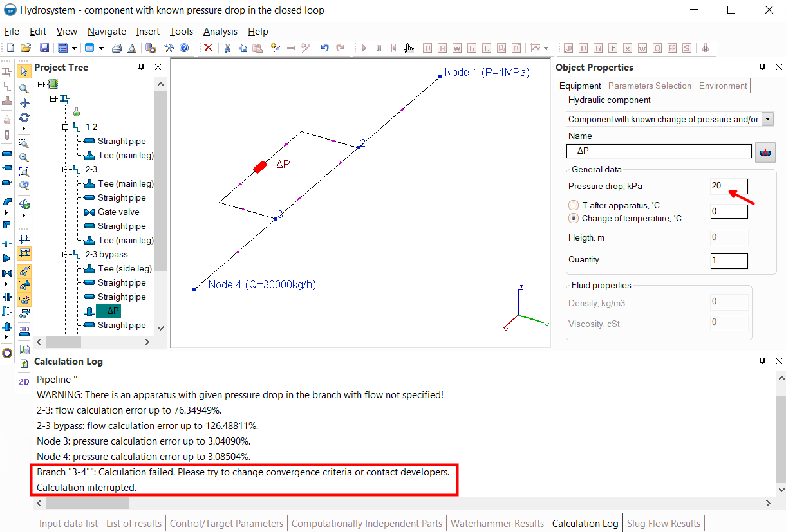This screenshot has width=786, height=532.
Task: Select 'T after apparatus' radio button
Action: pyautogui.click(x=574, y=205)
